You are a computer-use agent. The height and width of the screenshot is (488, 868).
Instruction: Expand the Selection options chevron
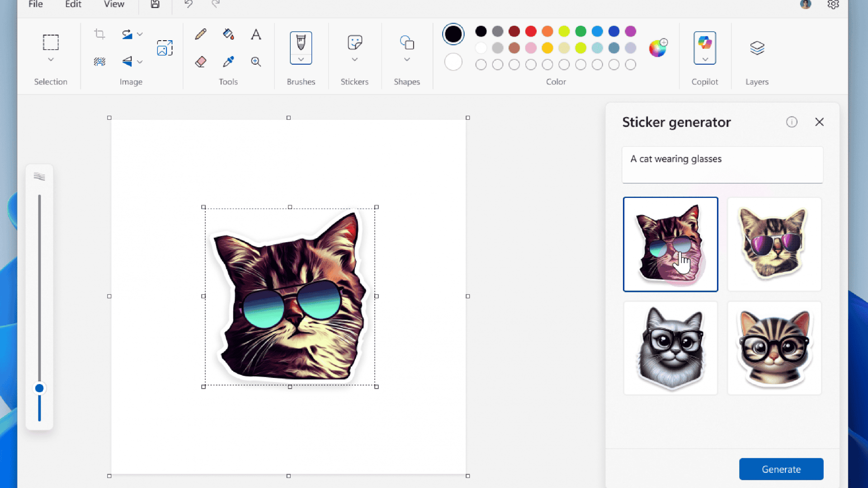(x=51, y=60)
